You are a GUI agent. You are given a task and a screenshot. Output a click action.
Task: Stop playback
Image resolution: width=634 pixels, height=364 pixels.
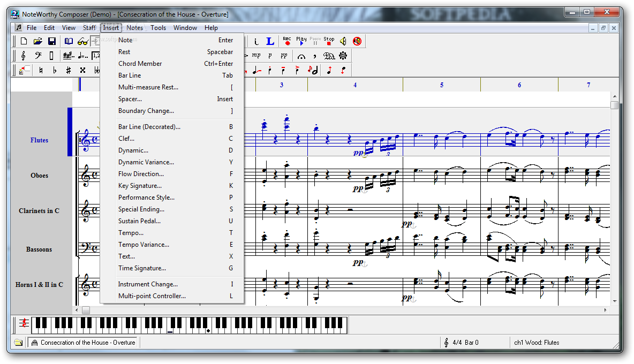pyautogui.click(x=329, y=41)
